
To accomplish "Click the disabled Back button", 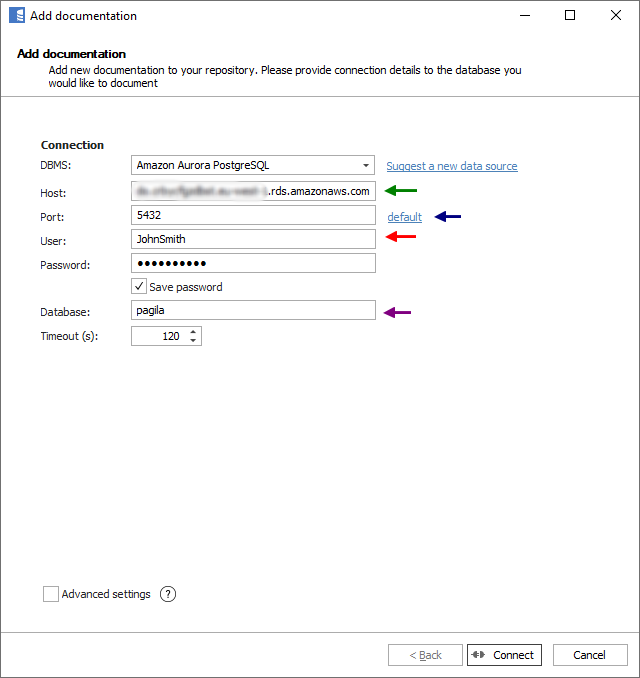I will click(425, 655).
